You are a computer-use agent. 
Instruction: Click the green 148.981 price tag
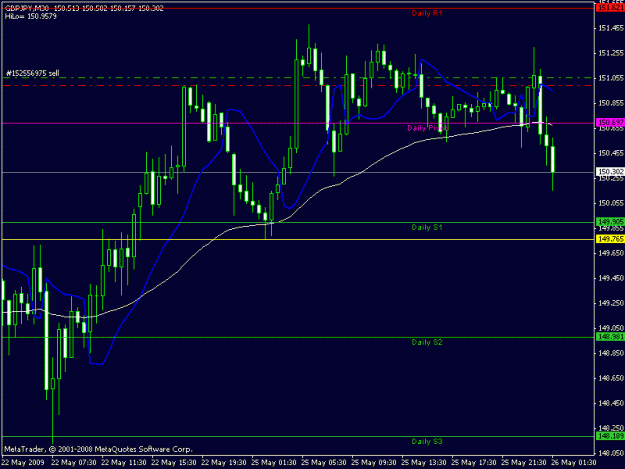coord(610,337)
